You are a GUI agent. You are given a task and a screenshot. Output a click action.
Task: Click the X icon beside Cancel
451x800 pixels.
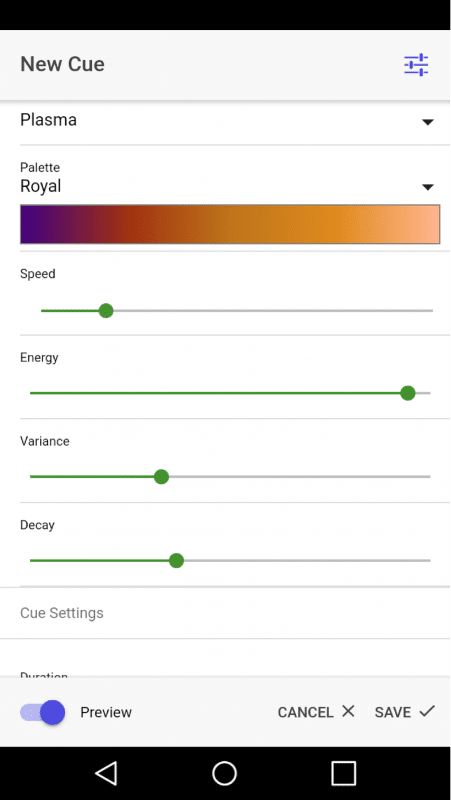coord(348,711)
